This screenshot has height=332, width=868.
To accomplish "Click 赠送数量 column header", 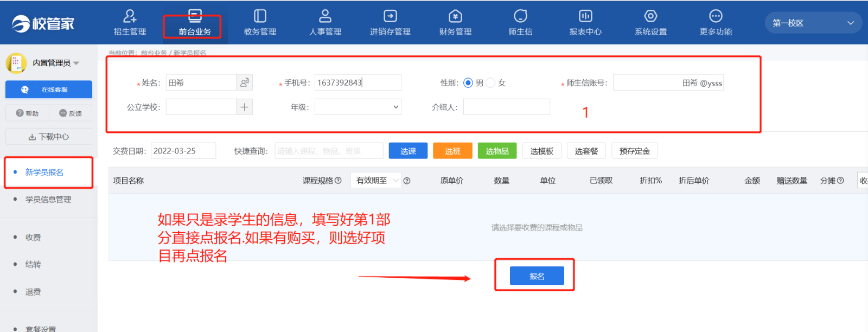I will (792, 181).
